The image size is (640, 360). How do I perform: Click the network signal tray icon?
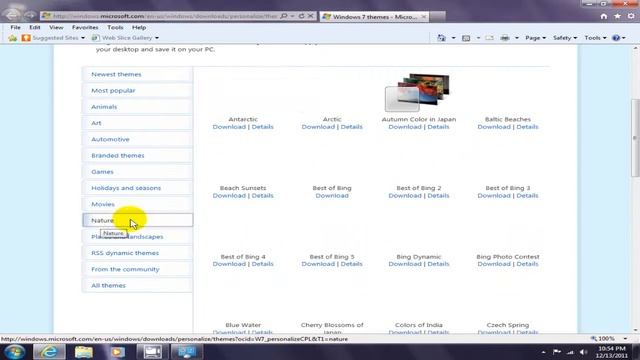tap(570, 351)
